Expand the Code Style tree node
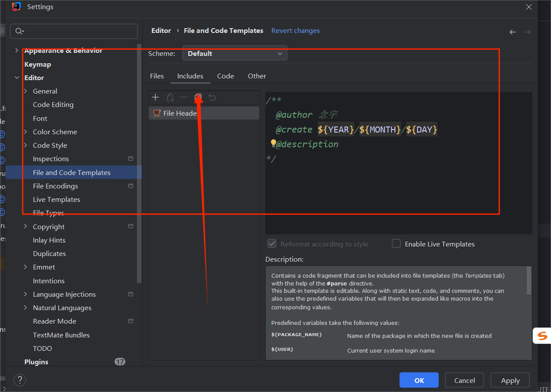The width and height of the screenshot is (551, 392). tap(26, 146)
